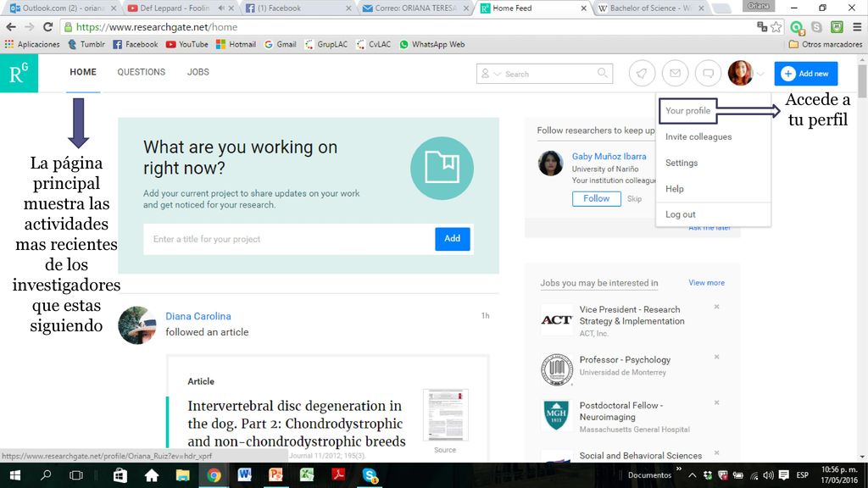Viewport: 868px width, 488px height.
Task: Open the YouTube bookmark
Action: tap(187, 44)
